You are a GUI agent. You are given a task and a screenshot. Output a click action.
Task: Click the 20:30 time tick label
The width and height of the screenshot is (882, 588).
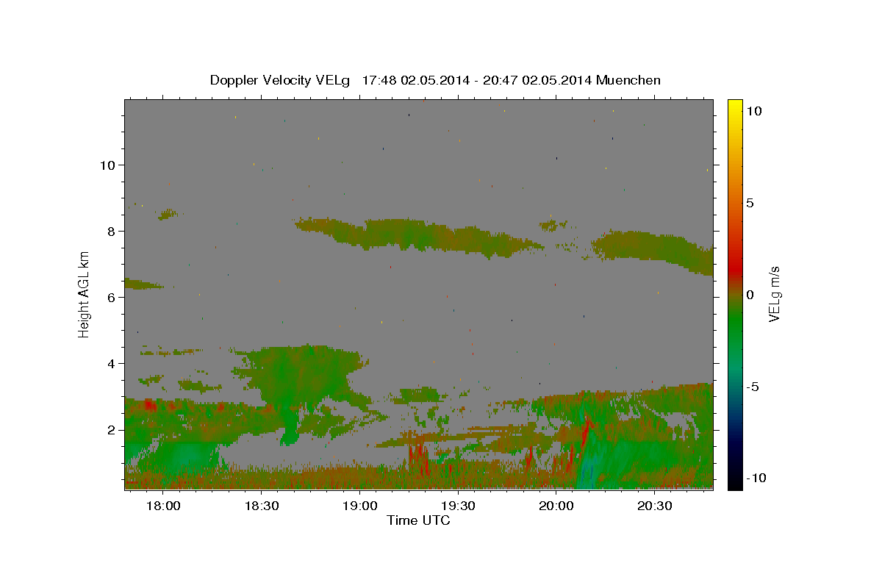click(x=655, y=506)
